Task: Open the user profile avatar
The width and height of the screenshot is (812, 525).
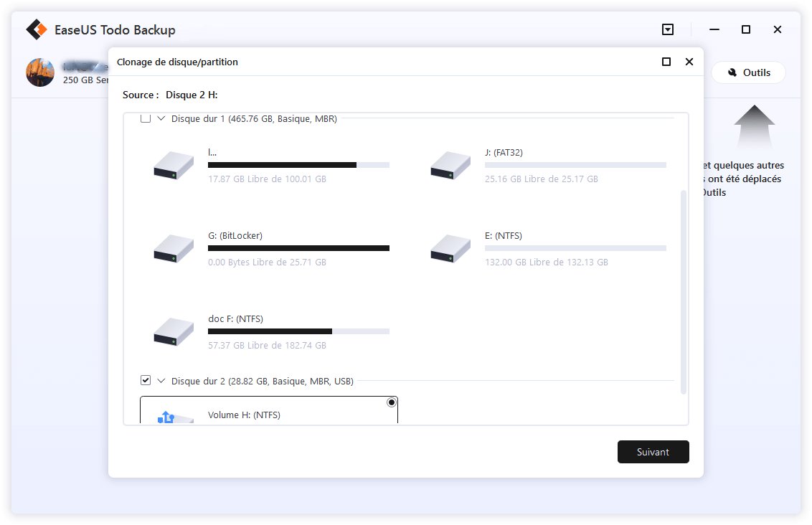Action: (40, 72)
